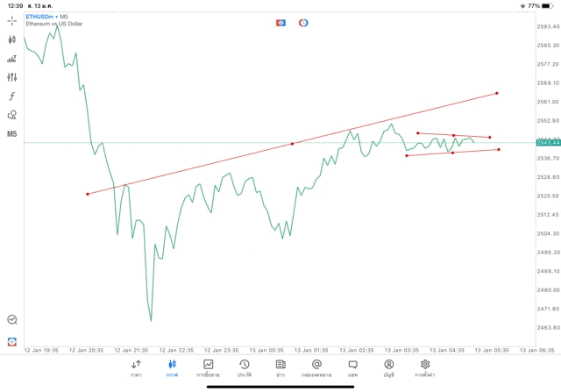
Task: Open the Mailbox (กล่องจดหมาย) tab
Action: pos(316,368)
